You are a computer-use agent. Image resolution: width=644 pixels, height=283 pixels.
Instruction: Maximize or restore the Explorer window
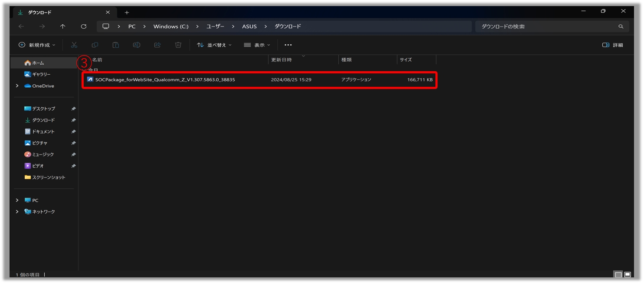pos(603,11)
